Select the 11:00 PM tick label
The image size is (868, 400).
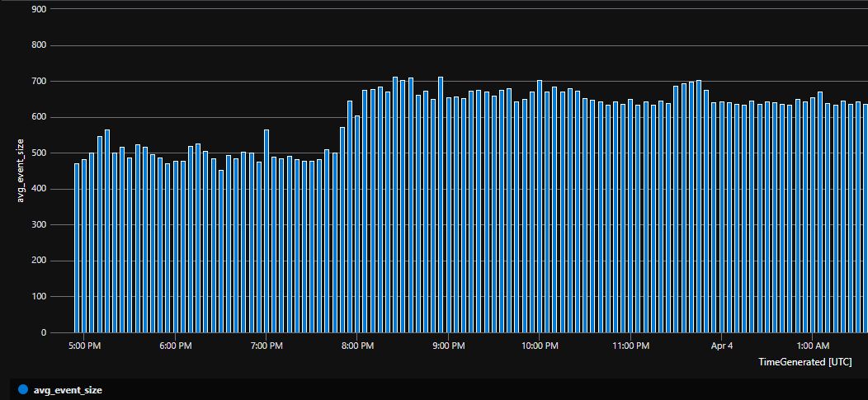[631, 346]
